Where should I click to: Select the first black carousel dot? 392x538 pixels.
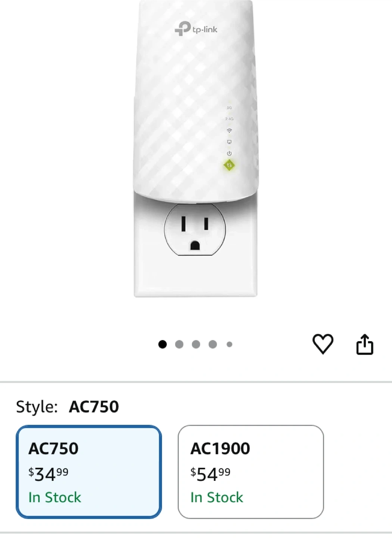click(162, 344)
